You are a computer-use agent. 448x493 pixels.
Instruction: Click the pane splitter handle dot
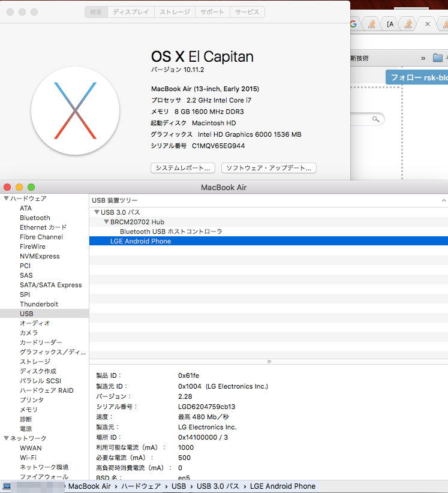tap(269, 362)
